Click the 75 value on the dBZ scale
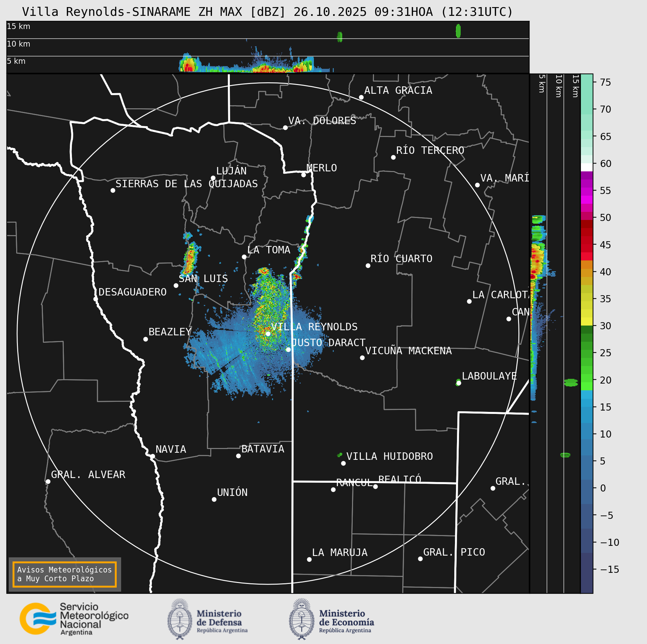The image size is (647, 644). 605,82
